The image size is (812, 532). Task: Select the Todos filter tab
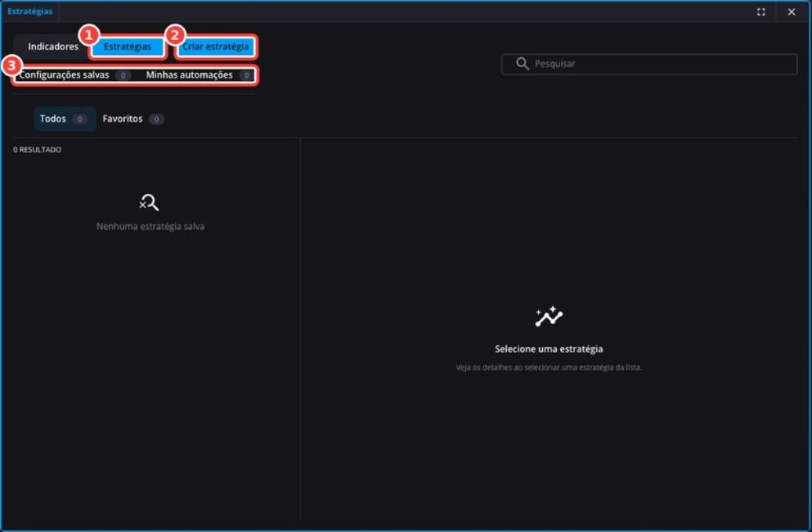[x=65, y=119]
